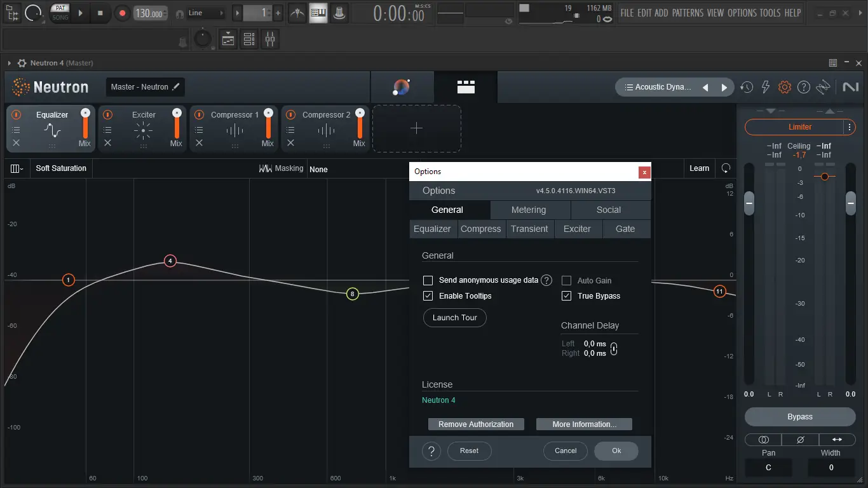Image resolution: width=868 pixels, height=488 pixels.
Task: Click the Equalizer Mix slider
Action: (x=85, y=123)
